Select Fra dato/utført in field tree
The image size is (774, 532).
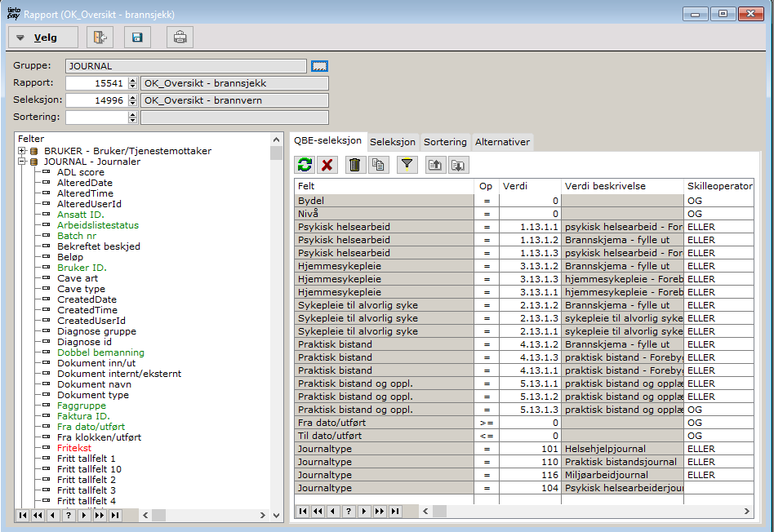point(91,427)
